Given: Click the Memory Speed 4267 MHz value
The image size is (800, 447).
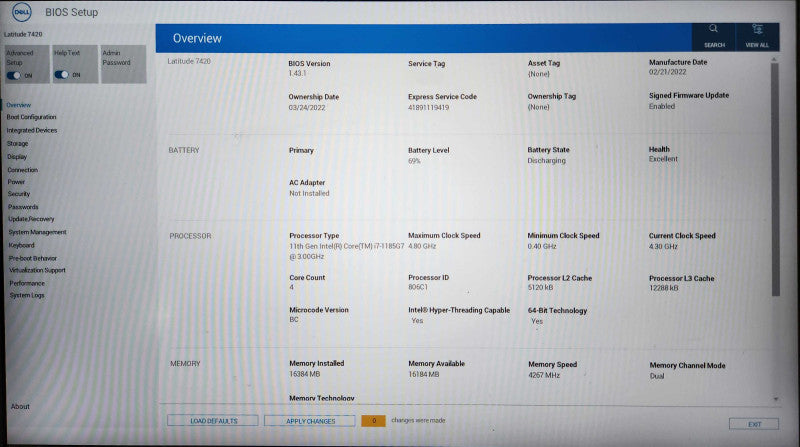Looking at the screenshot, I should click(x=544, y=376).
